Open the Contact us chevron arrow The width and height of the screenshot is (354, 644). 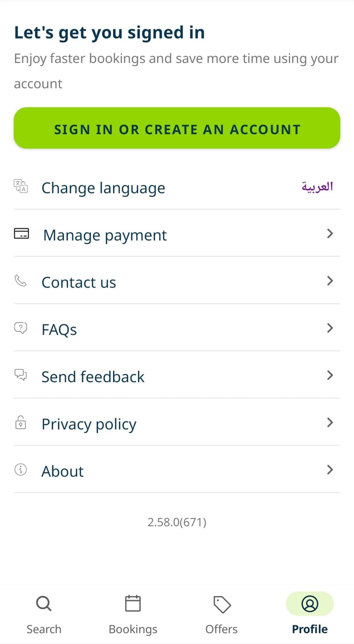(330, 281)
